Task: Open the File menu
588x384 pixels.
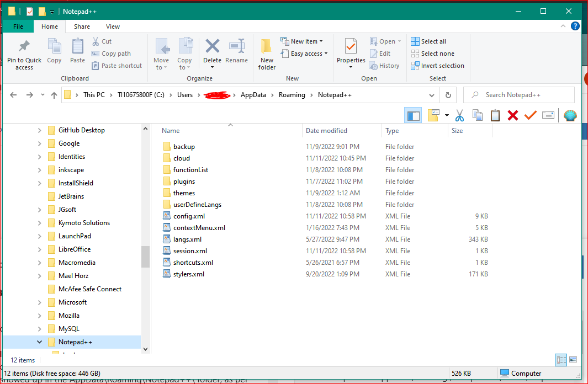Action: point(18,26)
